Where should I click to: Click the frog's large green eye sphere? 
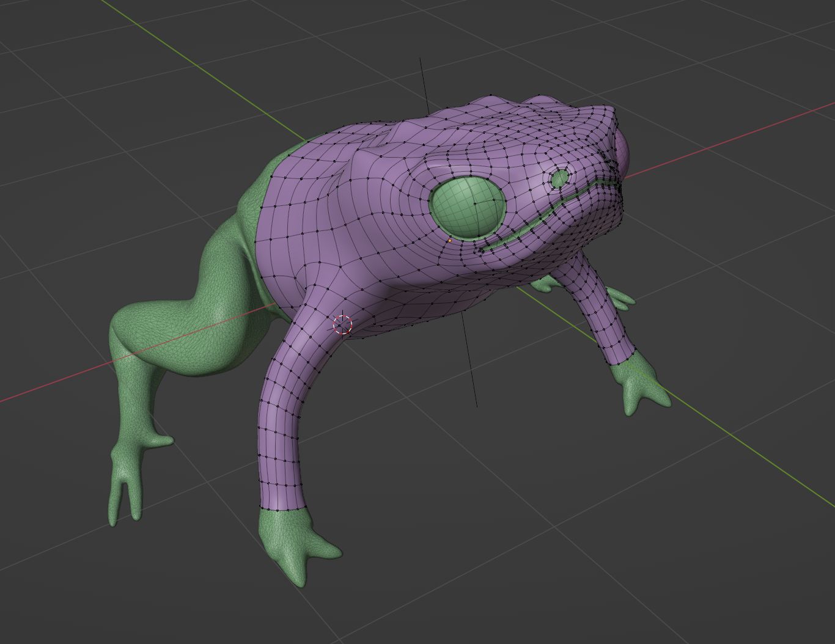[468, 207]
